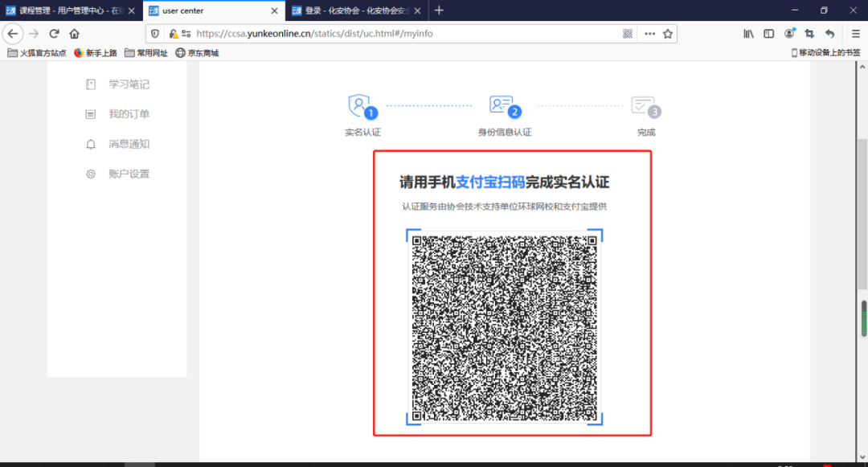Switch to the 登录 - 化安协会 tab
The height and width of the screenshot is (467, 868).
(x=357, y=10)
